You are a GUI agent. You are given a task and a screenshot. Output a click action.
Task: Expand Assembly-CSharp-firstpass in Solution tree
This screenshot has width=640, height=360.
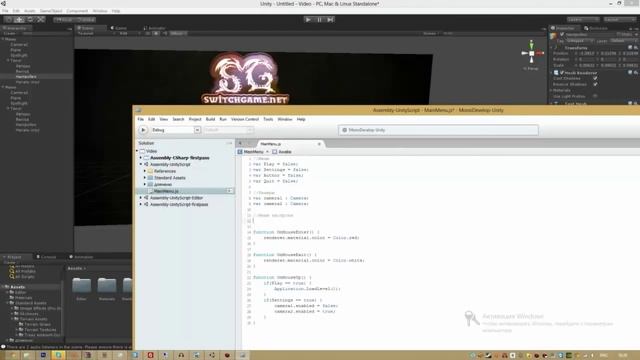coord(141,158)
